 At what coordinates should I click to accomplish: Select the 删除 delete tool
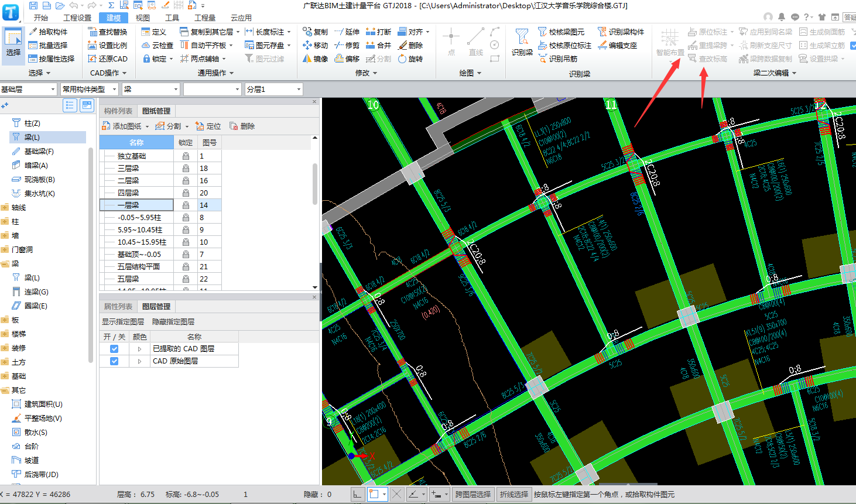(x=410, y=45)
